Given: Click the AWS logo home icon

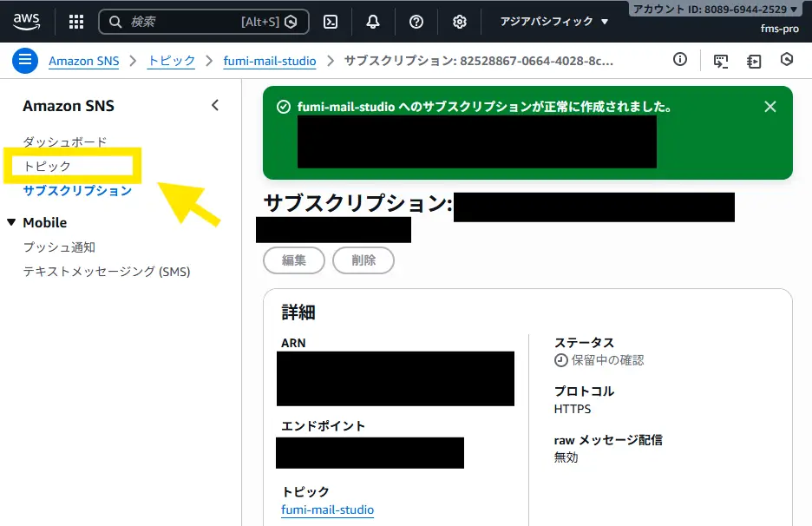Looking at the screenshot, I should click(x=26, y=21).
